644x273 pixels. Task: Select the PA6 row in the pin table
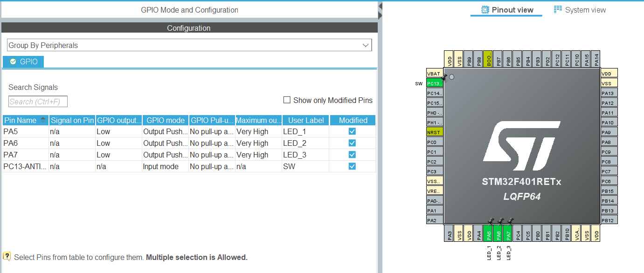pos(189,143)
